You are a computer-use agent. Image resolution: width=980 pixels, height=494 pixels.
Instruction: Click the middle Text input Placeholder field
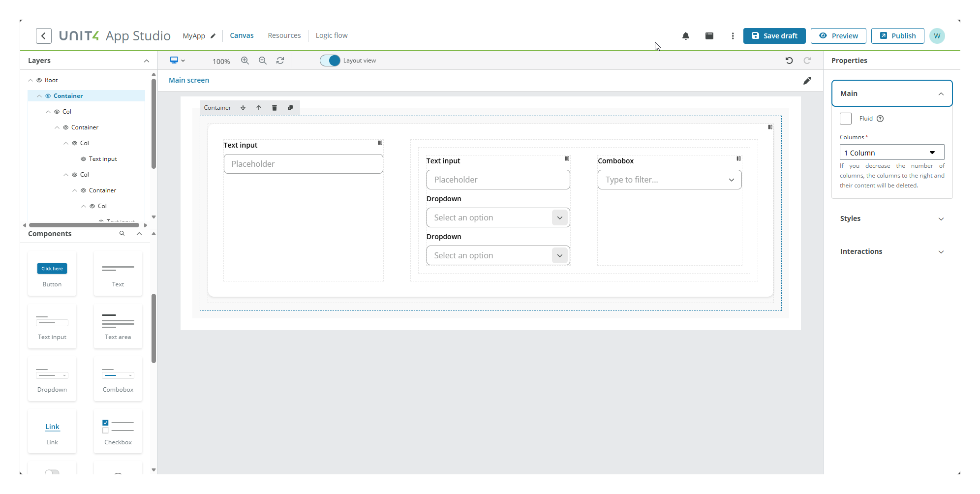click(498, 180)
